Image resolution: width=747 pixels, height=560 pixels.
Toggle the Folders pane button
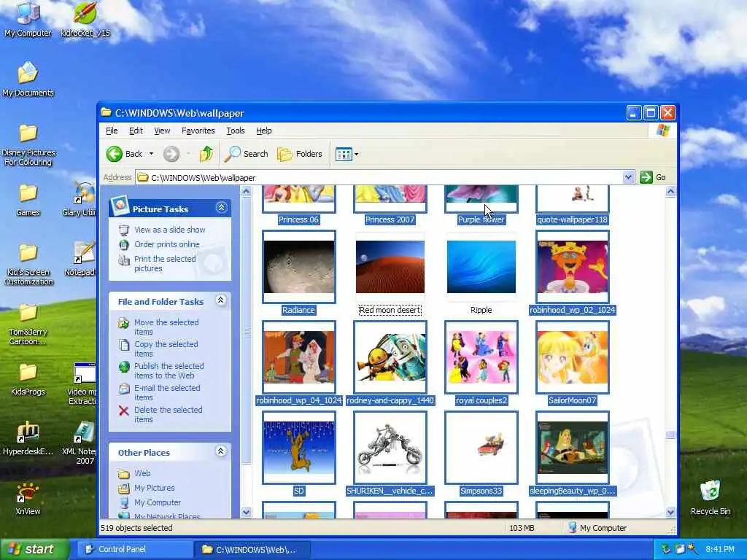(300, 154)
